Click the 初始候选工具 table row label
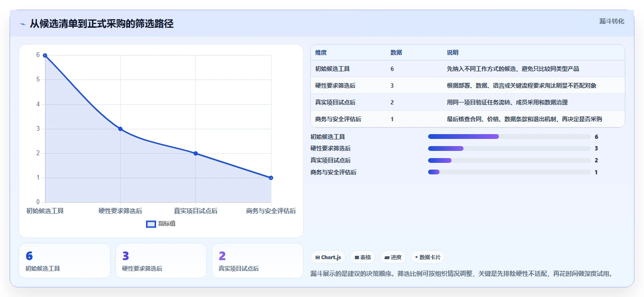Screen dimensions: 644x297 click(332, 69)
